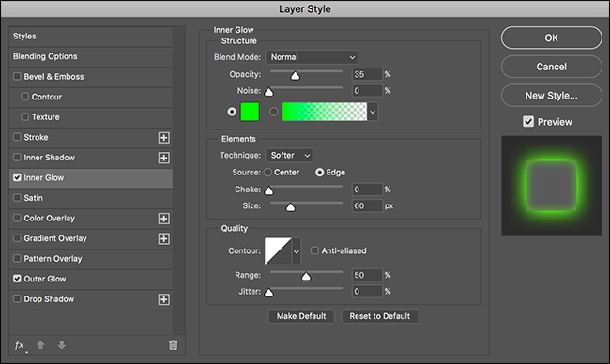Click the Jitter value field
610x364 pixels.
click(367, 291)
